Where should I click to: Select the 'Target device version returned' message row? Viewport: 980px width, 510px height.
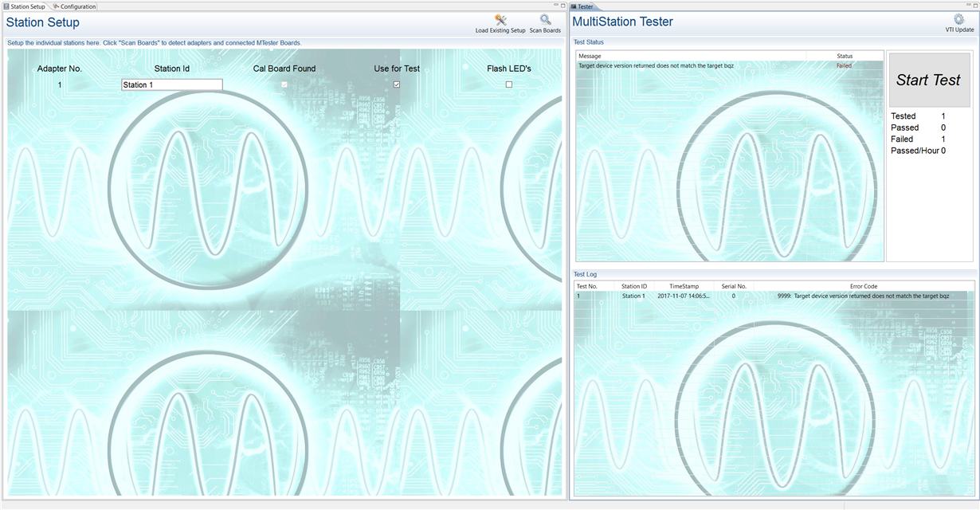click(x=730, y=65)
